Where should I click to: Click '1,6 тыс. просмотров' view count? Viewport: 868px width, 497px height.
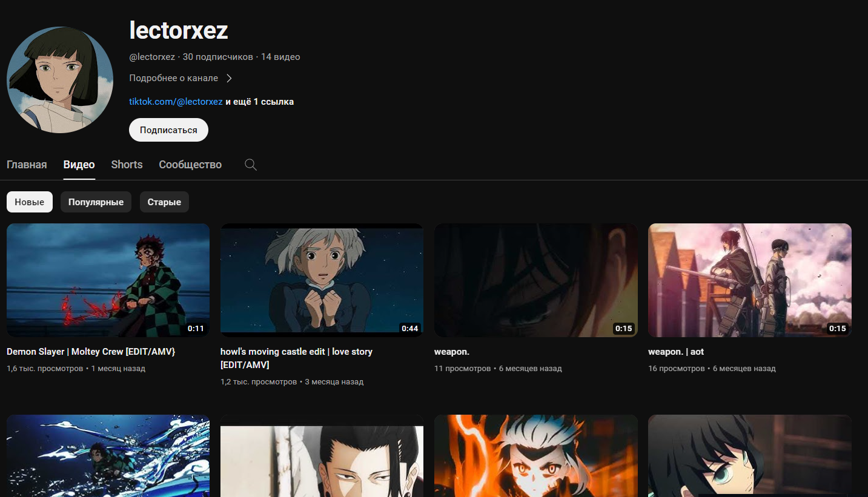[45, 368]
